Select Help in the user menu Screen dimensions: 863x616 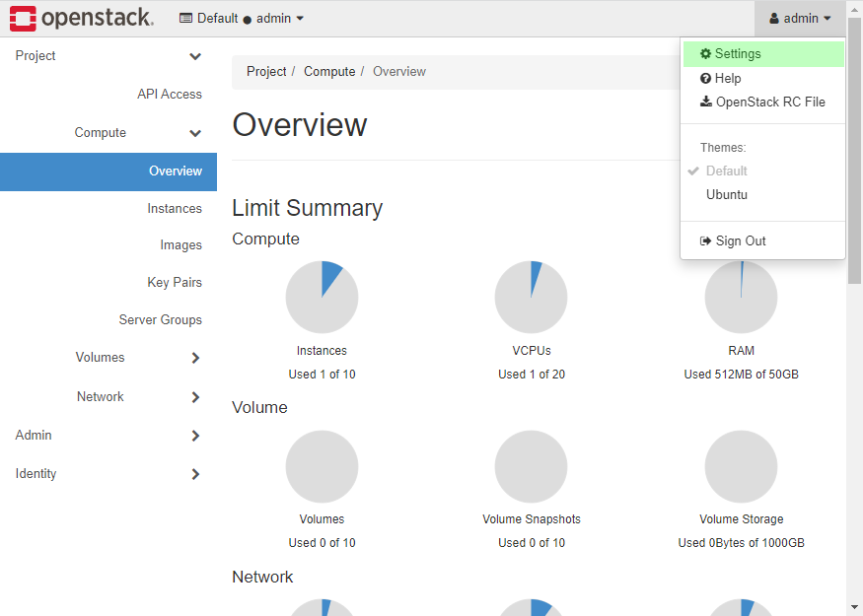click(763, 78)
